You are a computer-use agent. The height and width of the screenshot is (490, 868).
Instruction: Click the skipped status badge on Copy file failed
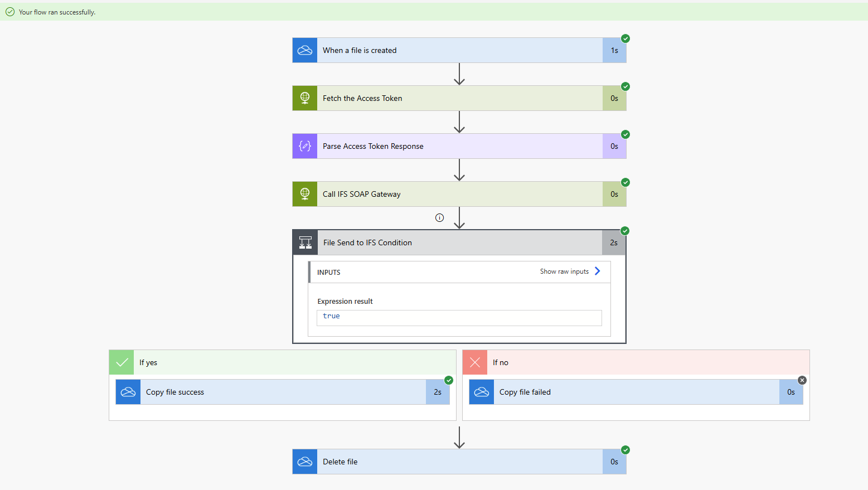click(802, 380)
